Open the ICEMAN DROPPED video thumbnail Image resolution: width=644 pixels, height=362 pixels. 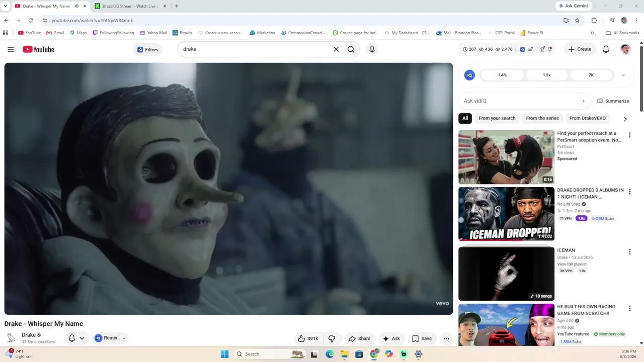[506, 214]
